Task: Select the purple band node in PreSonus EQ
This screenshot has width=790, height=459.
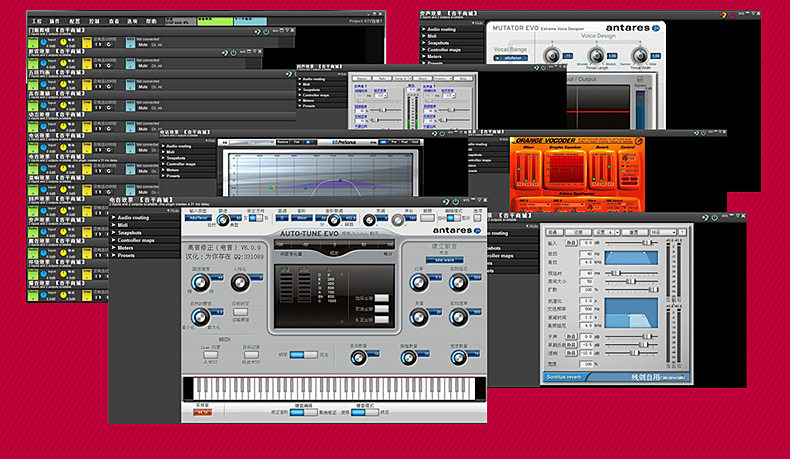Action: [x=341, y=180]
